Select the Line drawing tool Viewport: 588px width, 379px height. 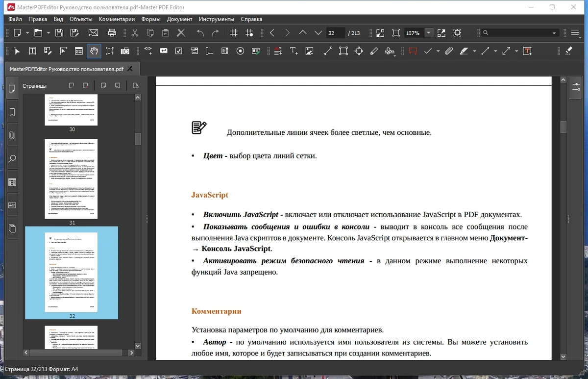(x=328, y=51)
